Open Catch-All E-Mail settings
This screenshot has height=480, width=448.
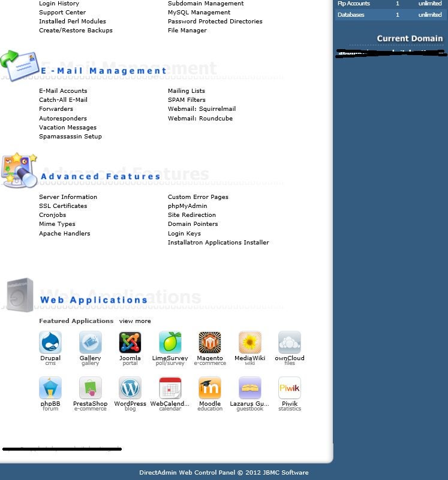63,100
